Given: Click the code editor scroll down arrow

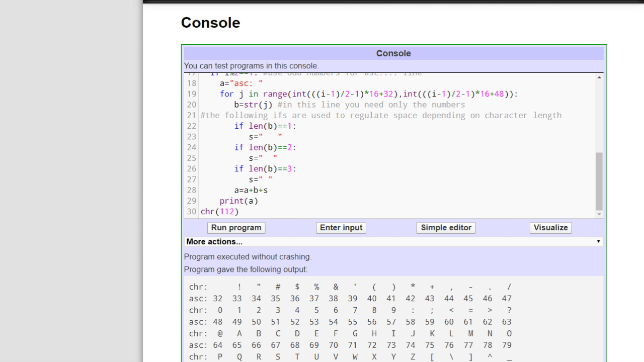Looking at the screenshot, I should point(599,215).
